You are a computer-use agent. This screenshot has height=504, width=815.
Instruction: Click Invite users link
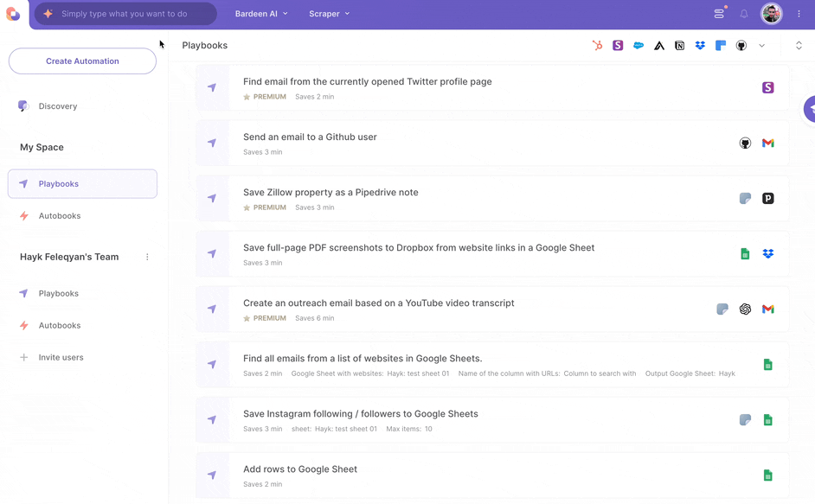[x=61, y=358]
